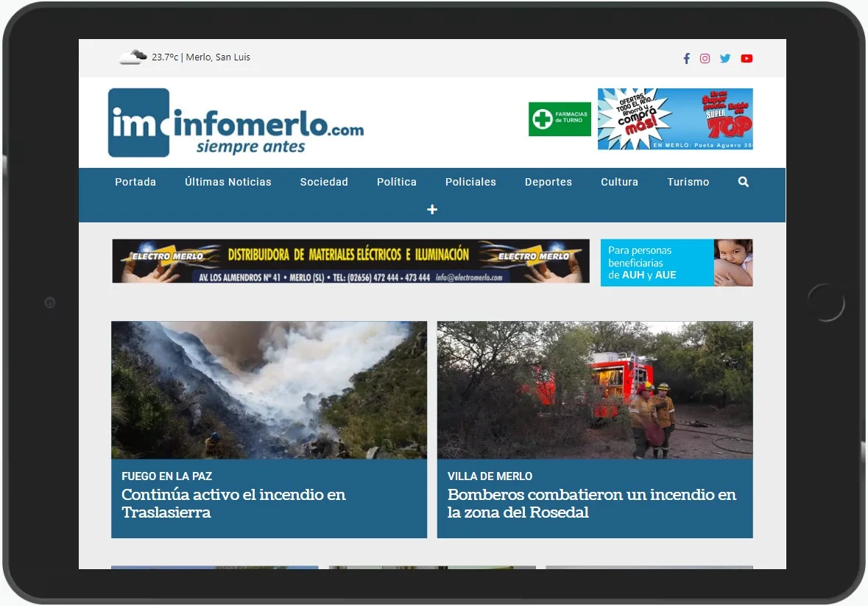Click the search magnifier icon in navbar
This screenshot has height=606, width=868.
click(744, 182)
